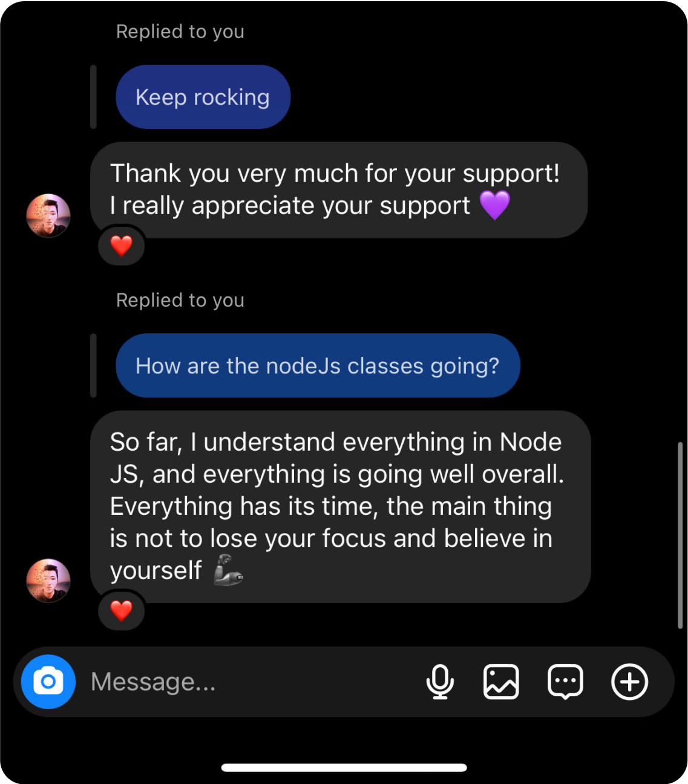Tap the plus icon for more options
The height and width of the screenshot is (784, 688).
point(629,682)
